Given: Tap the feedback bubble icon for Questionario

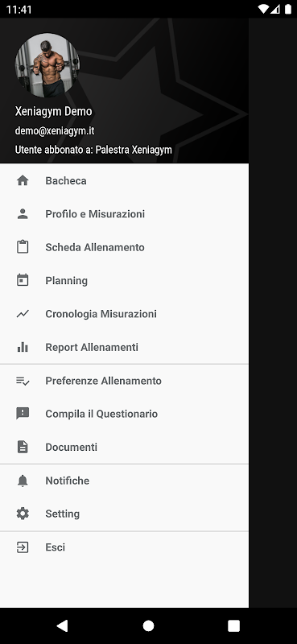Looking at the screenshot, I should pos(23,414).
